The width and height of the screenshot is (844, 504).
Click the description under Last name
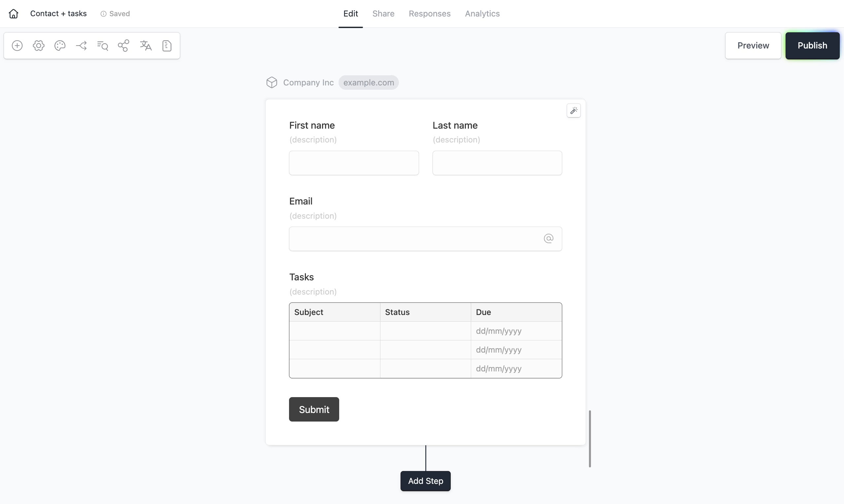click(x=456, y=140)
